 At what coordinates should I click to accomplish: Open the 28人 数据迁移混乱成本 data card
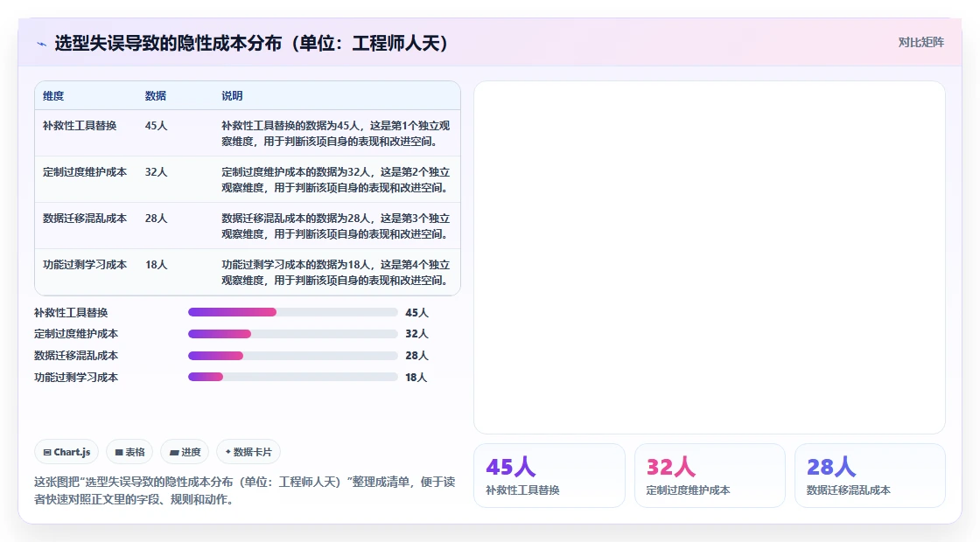870,476
